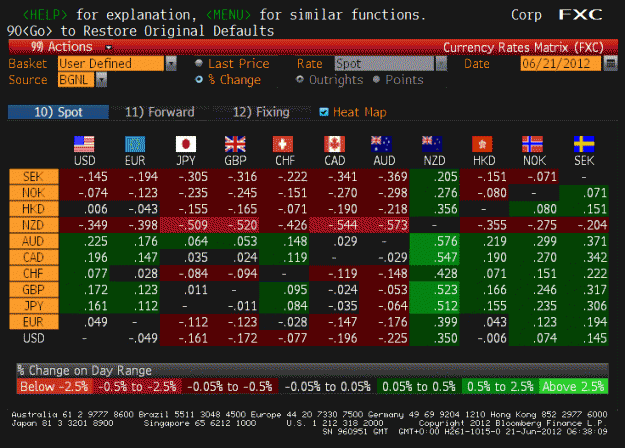
Task: Click the CAD/NZD cell showing .547
Action: click(x=434, y=257)
